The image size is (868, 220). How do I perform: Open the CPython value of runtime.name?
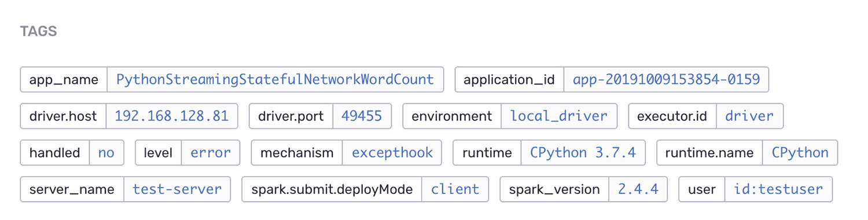click(x=800, y=152)
